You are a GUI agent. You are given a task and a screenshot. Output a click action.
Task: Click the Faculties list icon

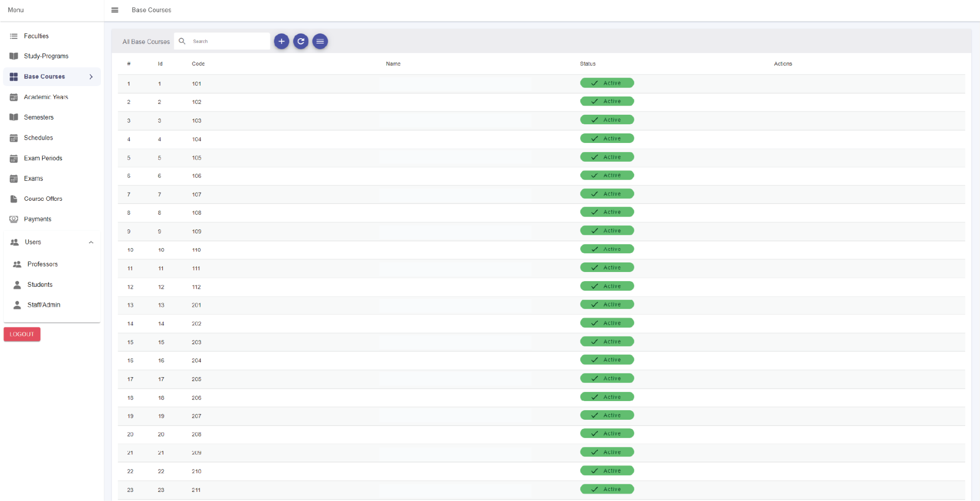tap(14, 36)
